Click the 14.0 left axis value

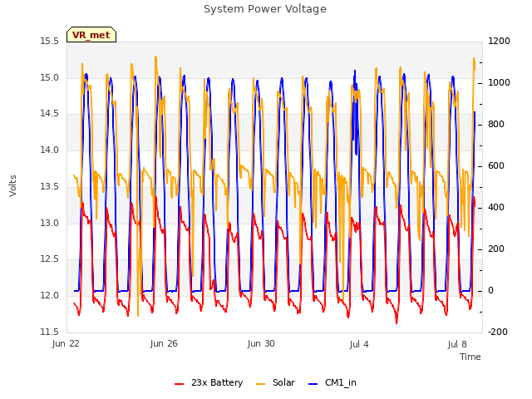50,150
